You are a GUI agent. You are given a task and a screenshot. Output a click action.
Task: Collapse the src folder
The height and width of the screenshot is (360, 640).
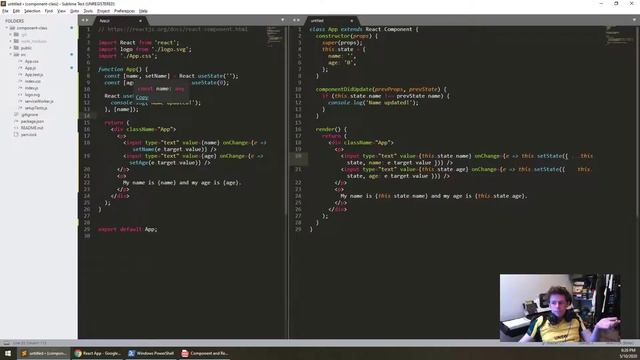[x=11, y=54]
